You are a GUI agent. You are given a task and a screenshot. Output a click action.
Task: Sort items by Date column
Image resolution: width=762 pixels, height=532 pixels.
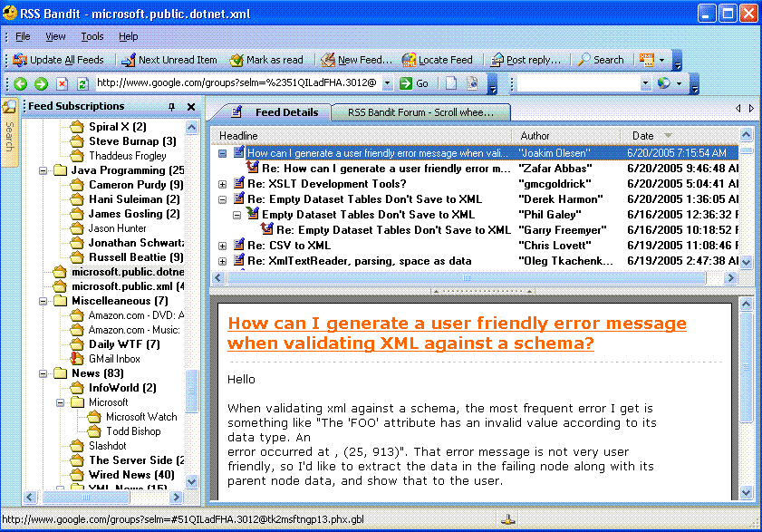(x=680, y=136)
